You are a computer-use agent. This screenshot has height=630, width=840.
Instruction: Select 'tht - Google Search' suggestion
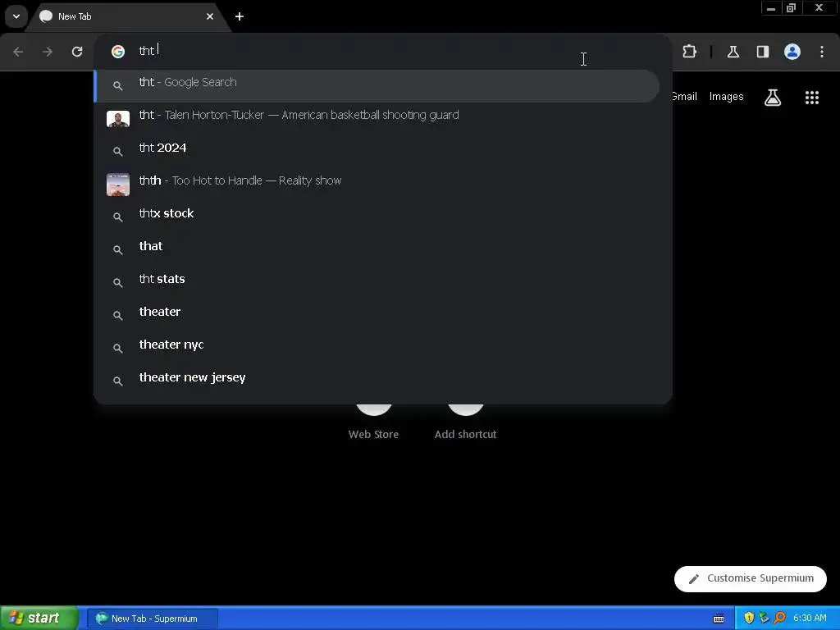pos(377,85)
